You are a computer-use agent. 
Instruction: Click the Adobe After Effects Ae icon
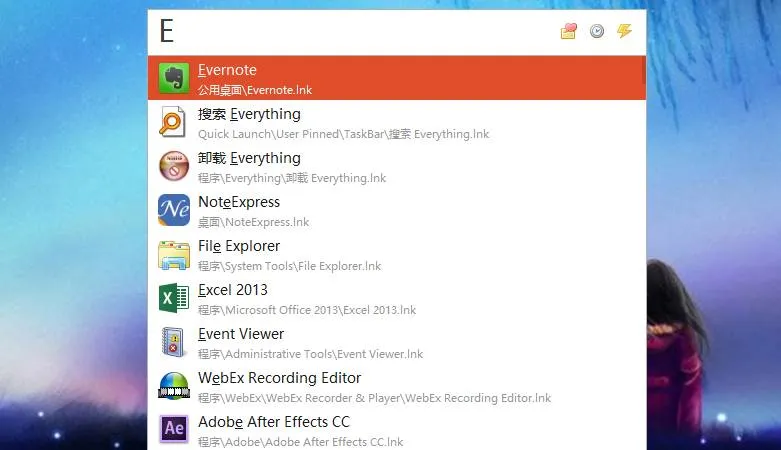[174, 428]
